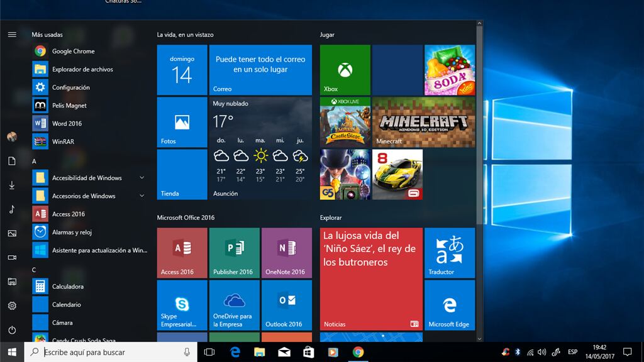Open OneNote 2016 tile
This screenshot has height=362, width=644.
286,253
